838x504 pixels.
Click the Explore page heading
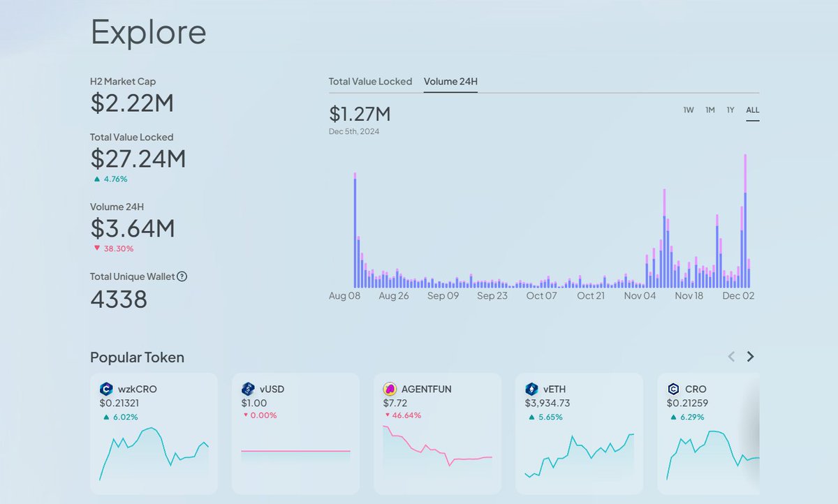click(148, 32)
